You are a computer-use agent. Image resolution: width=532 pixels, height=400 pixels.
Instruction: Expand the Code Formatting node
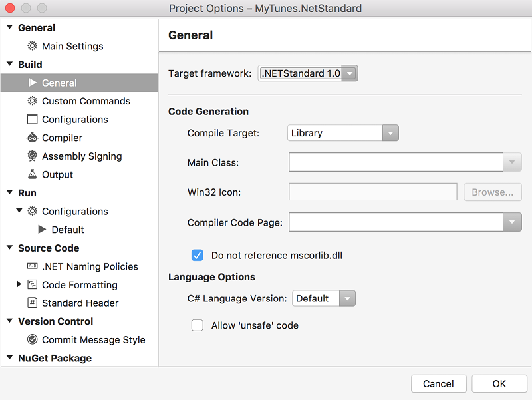coord(19,284)
